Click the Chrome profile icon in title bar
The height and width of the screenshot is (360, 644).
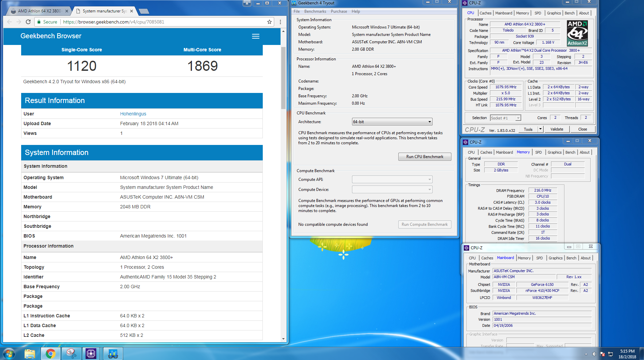point(247,3)
